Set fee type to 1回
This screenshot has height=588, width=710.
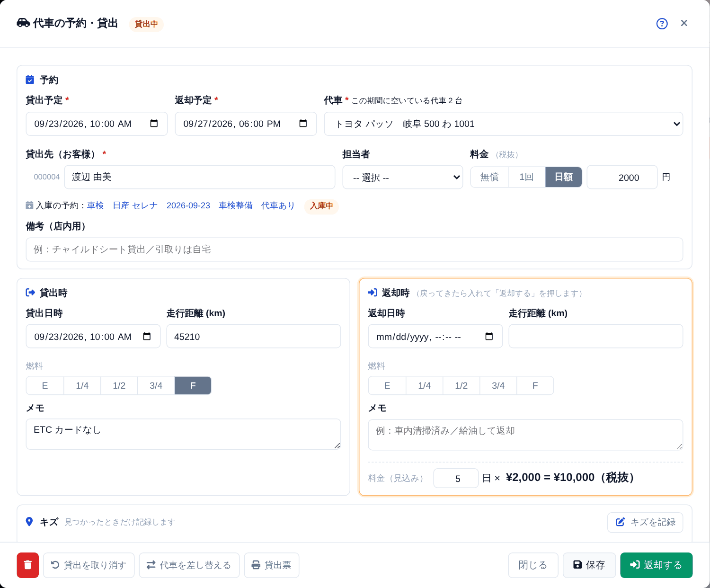click(526, 177)
